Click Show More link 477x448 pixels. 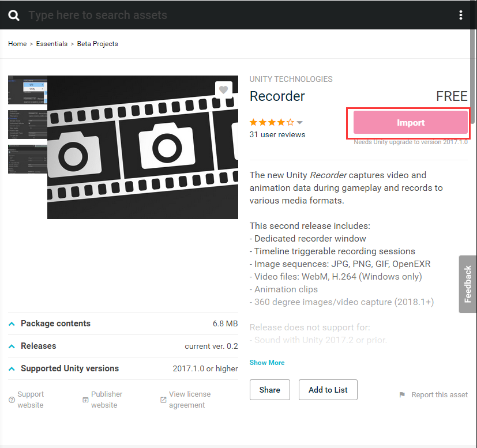(267, 363)
